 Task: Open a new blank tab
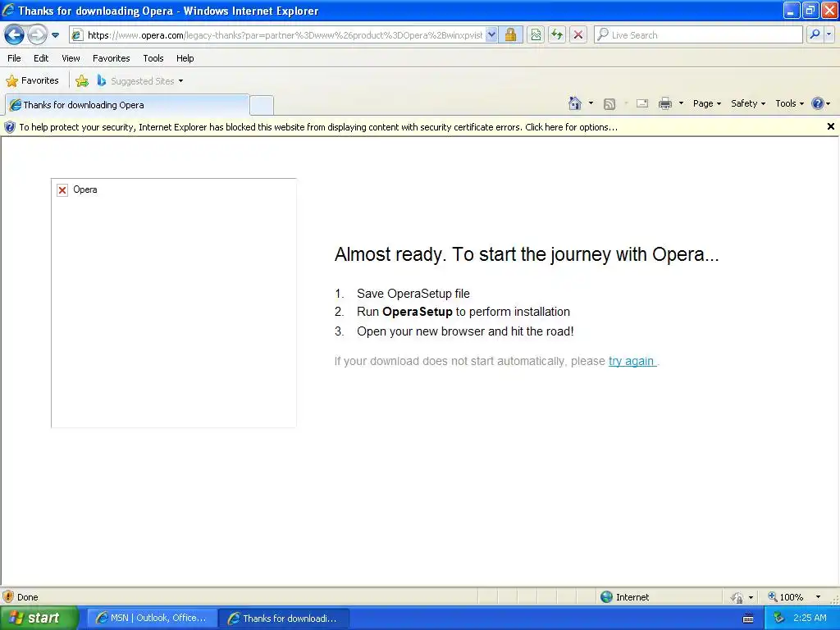pyautogui.click(x=262, y=106)
